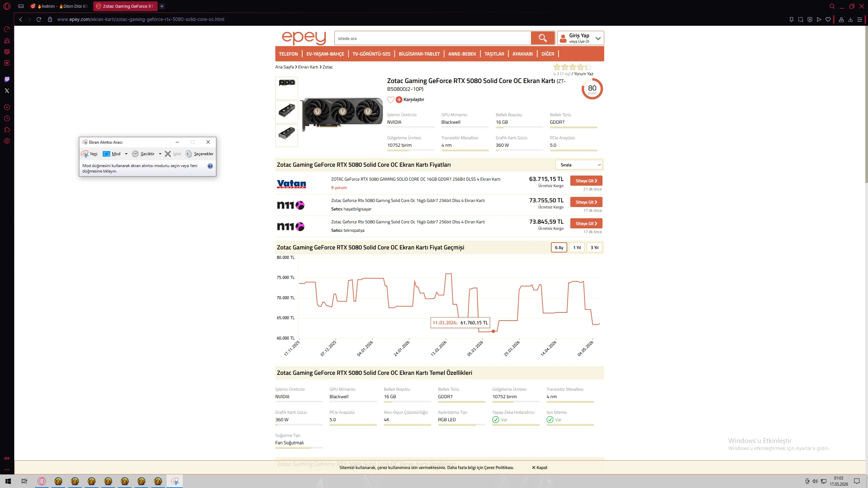Add page to bookmarks with heart icon

[828, 19]
